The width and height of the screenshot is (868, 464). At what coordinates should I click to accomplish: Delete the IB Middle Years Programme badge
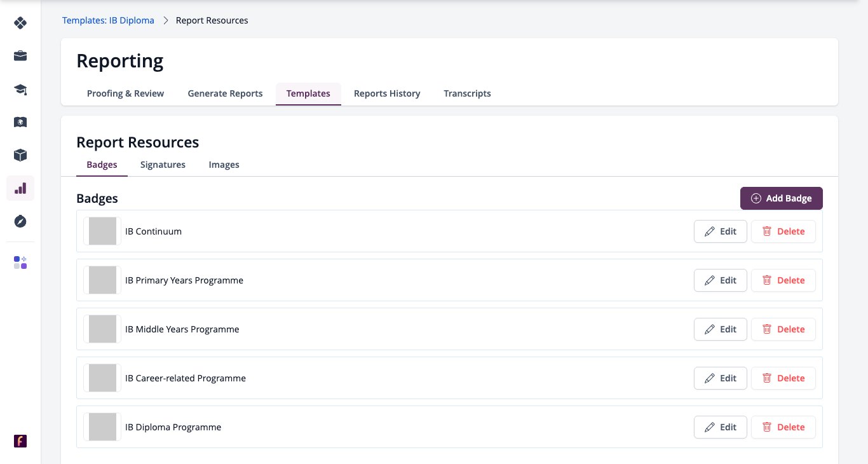pyautogui.click(x=783, y=329)
